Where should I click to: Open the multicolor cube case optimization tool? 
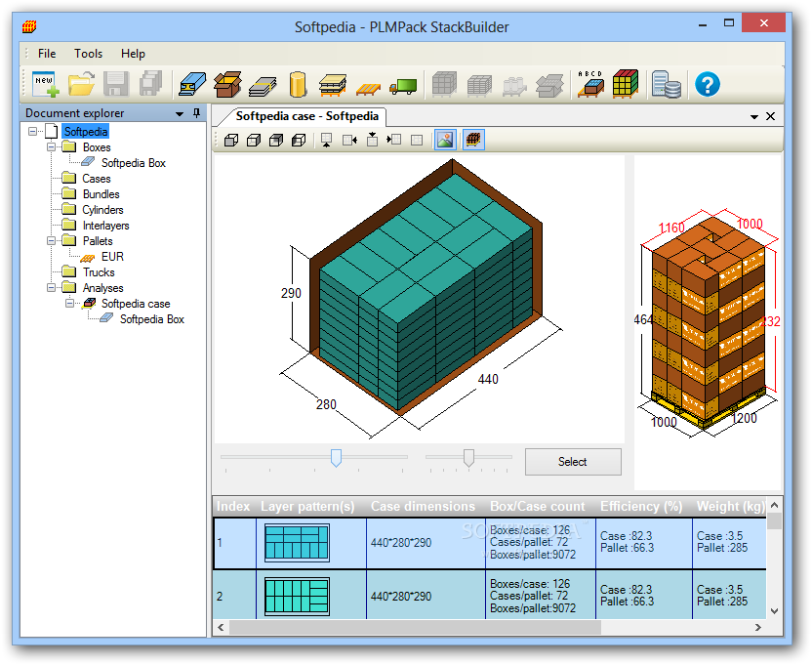(626, 84)
